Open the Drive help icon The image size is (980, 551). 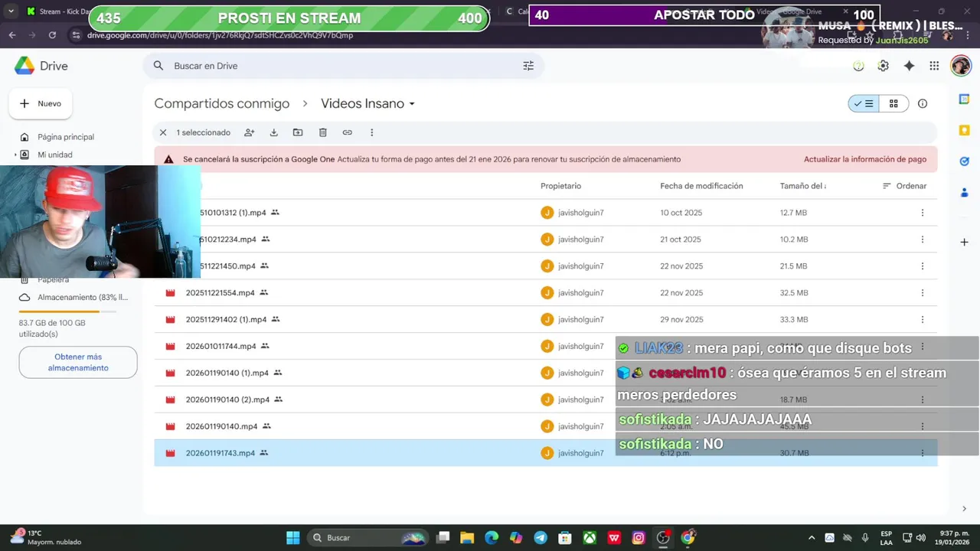(x=858, y=66)
